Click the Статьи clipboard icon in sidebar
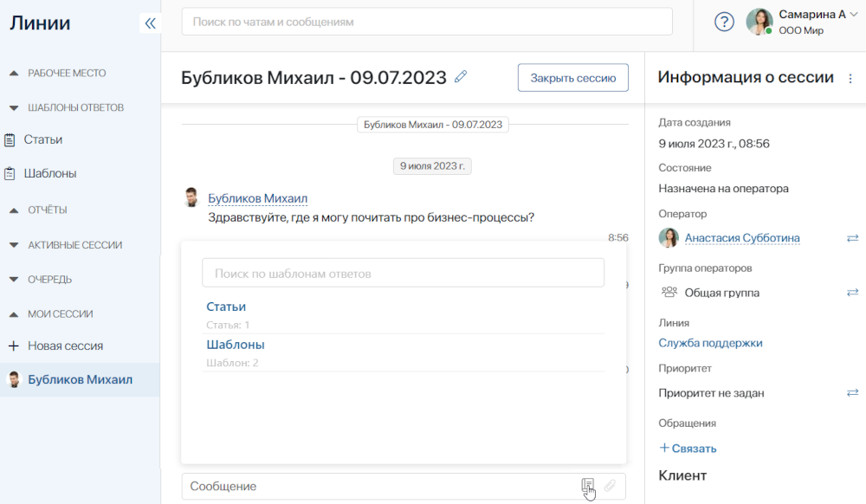The height and width of the screenshot is (504, 866). pyautogui.click(x=10, y=139)
